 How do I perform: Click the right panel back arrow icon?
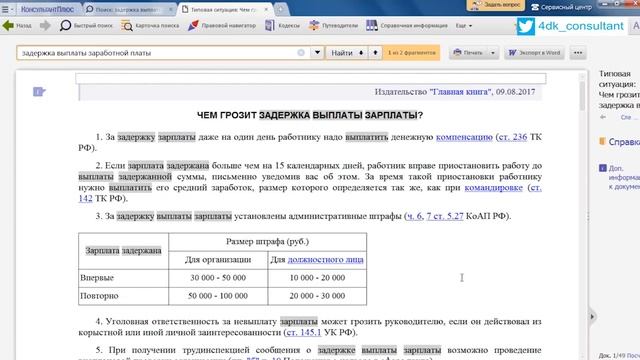coord(603,117)
